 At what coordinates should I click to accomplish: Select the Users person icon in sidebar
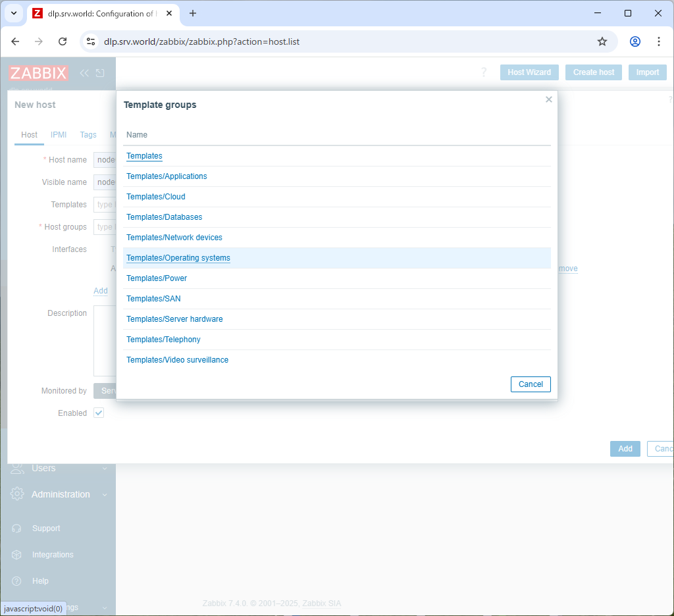tap(15, 468)
